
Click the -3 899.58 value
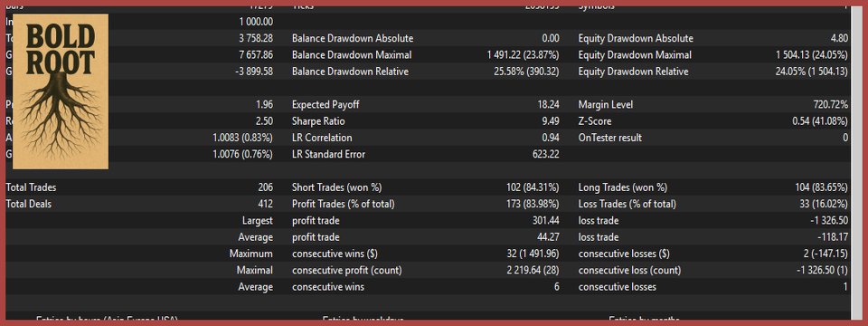coord(254,72)
